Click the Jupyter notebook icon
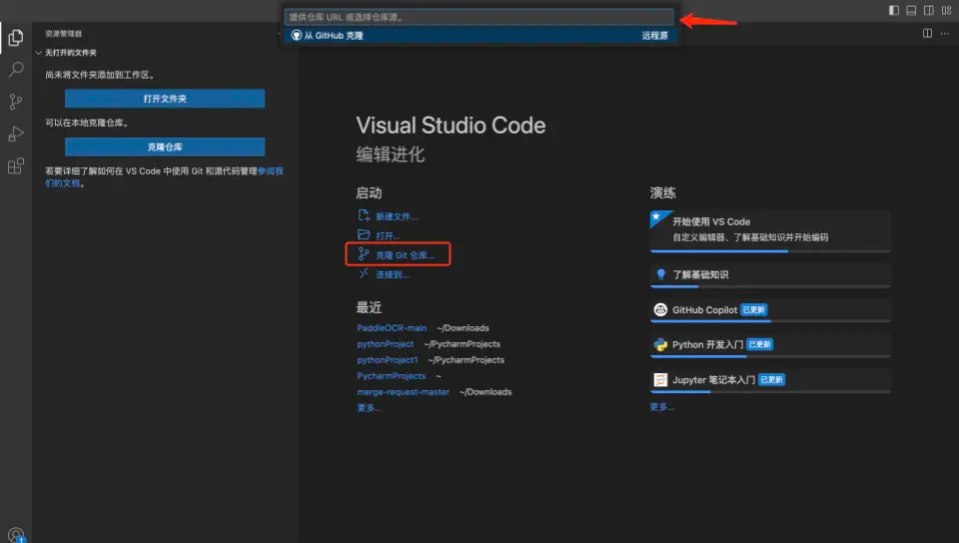This screenshot has height=543, width=959. pyautogui.click(x=661, y=380)
